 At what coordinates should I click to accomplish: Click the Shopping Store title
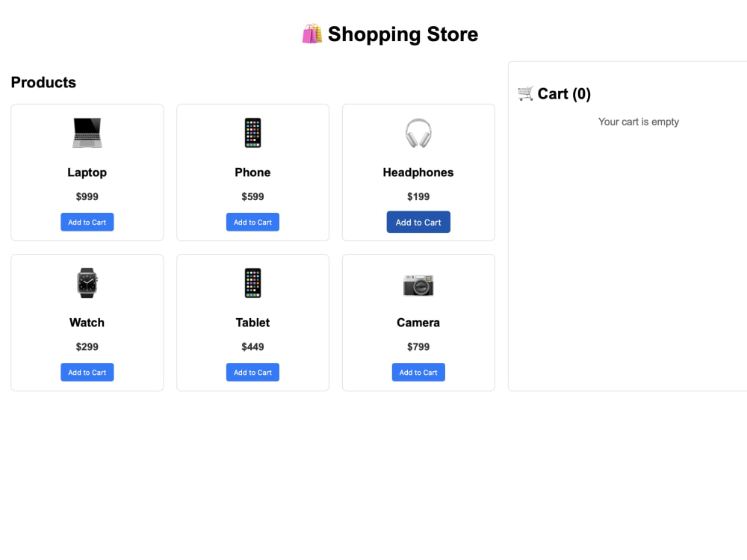click(x=403, y=34)
